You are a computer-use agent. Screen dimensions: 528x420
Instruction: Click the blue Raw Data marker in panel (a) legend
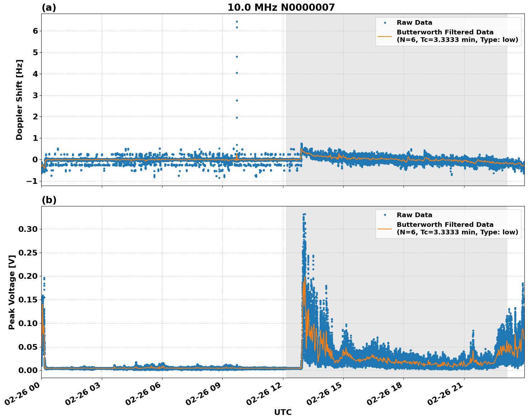pyautogui.click(x=385, y=23)
